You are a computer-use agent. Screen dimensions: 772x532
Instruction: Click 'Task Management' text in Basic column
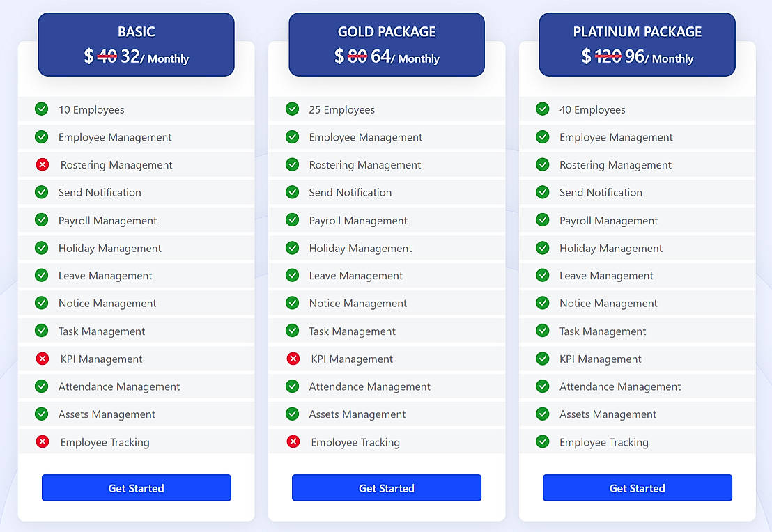coord(102,331)
